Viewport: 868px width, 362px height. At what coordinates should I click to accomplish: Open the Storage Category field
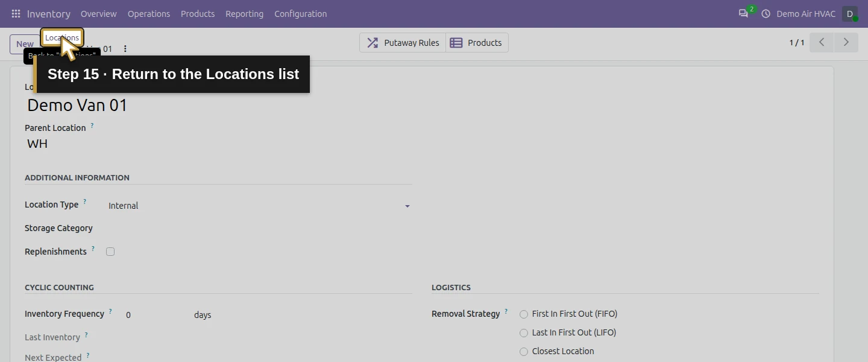coord(259,229)
